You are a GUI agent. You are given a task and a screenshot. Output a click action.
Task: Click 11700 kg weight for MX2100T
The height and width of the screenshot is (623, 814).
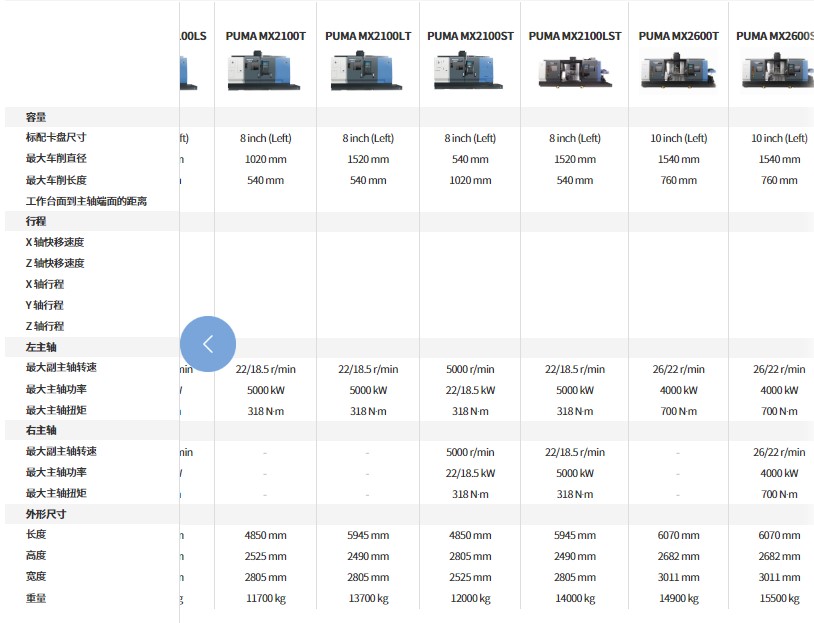click(x=265, y=599)
